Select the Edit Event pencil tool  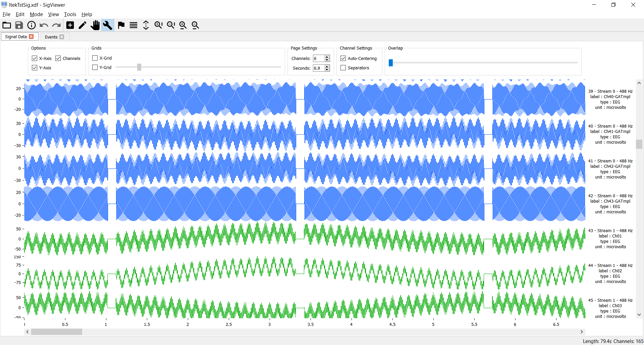[x=83, y=25]
